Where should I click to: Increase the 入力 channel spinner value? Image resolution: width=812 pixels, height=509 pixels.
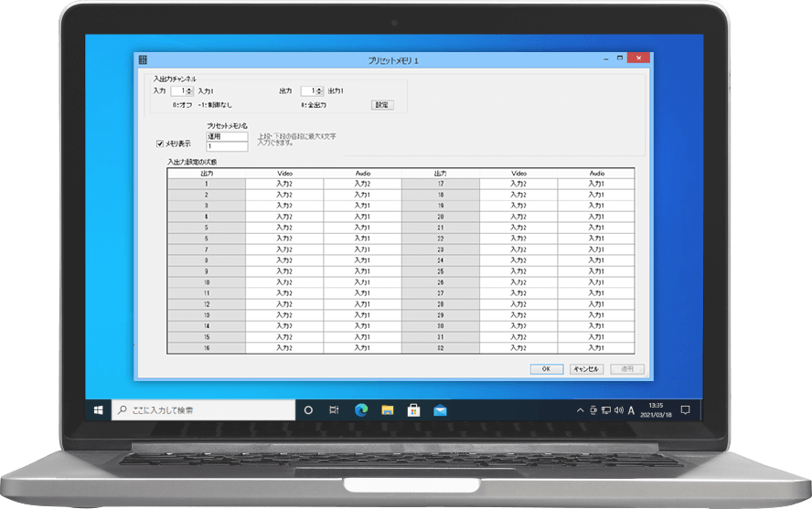tap(188, 89)
